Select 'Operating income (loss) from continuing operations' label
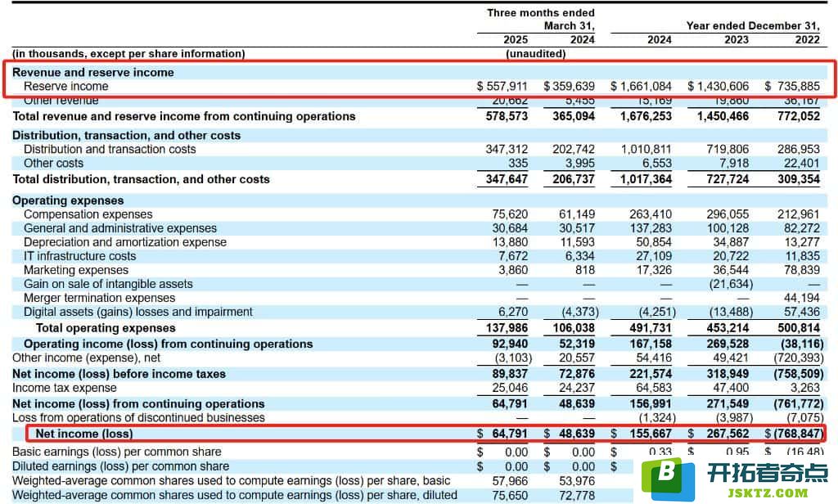 [168, 344]
